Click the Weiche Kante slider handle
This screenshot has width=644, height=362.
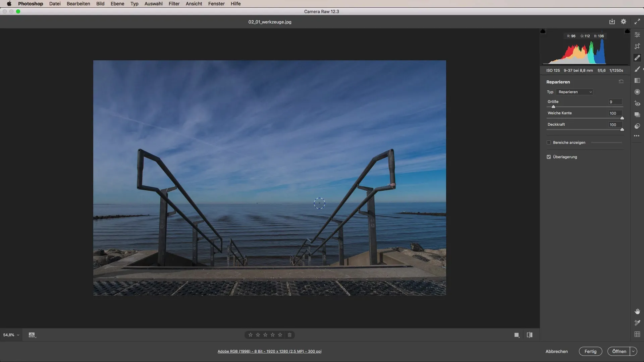[x=622, y=118]
